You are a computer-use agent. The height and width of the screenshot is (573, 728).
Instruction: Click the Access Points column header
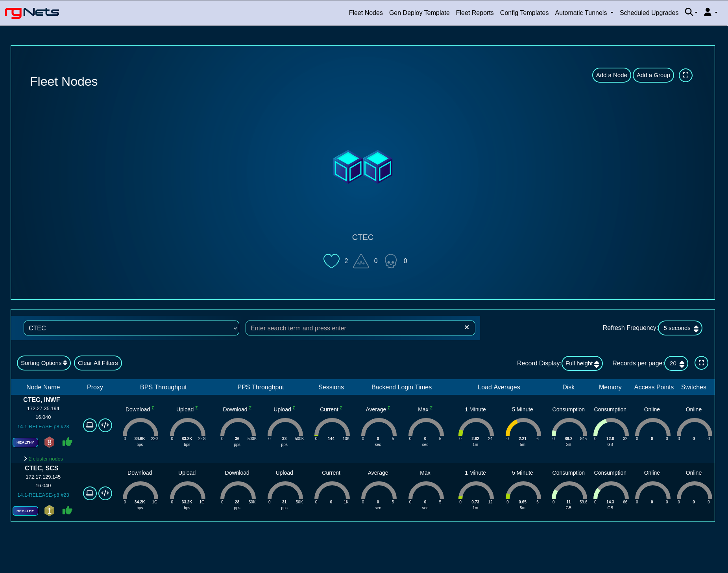pyautogui.click(x=654, y=387)
